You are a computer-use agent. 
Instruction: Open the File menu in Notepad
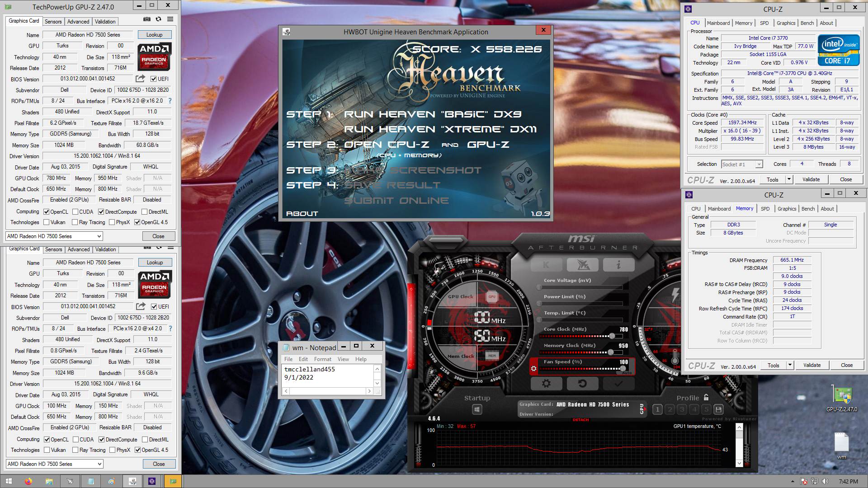[x=288, y=359]
